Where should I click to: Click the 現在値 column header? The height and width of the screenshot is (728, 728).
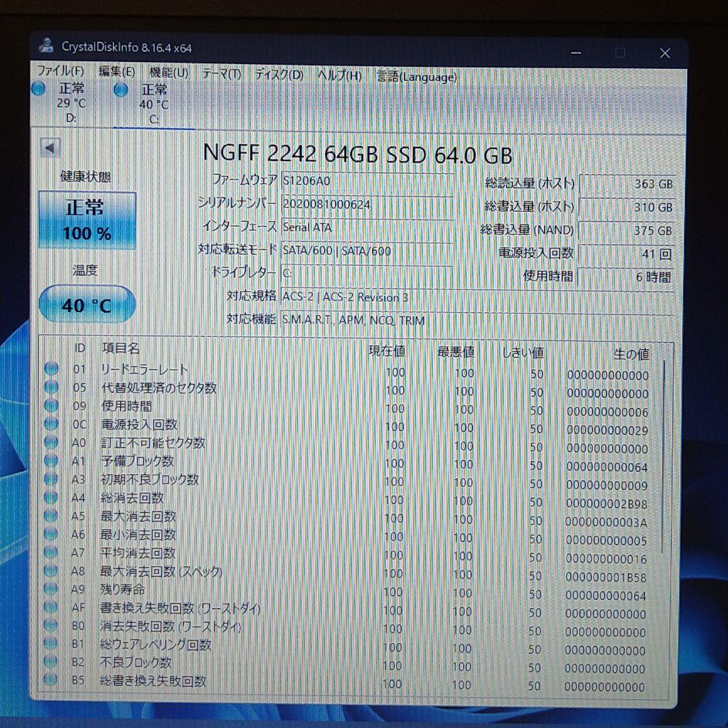point(387,351)
